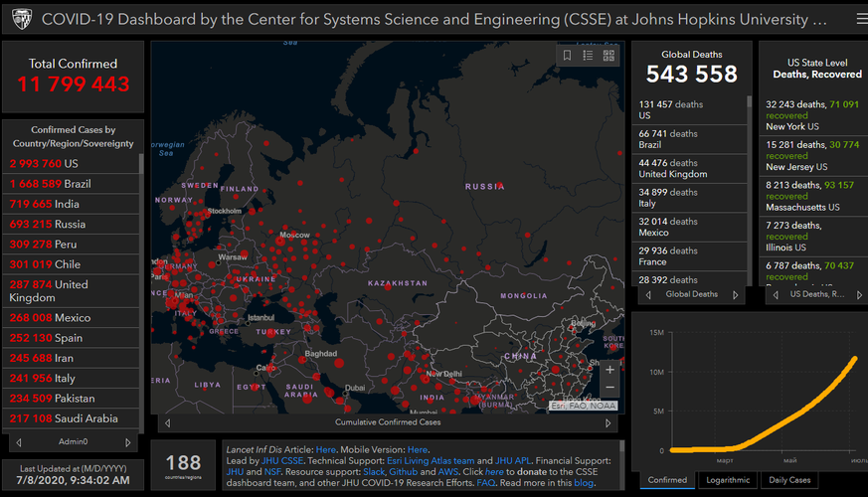Image resolution: width=868 pixels, height=497 pixels.
Task: Switch to next list after Admin0
Action: tap(127, 441)
